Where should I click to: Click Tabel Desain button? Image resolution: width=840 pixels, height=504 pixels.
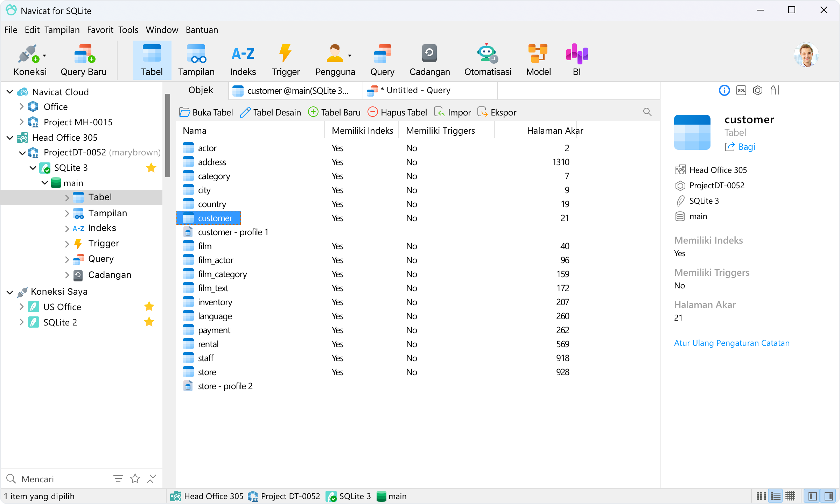click(x=271, y=112)
